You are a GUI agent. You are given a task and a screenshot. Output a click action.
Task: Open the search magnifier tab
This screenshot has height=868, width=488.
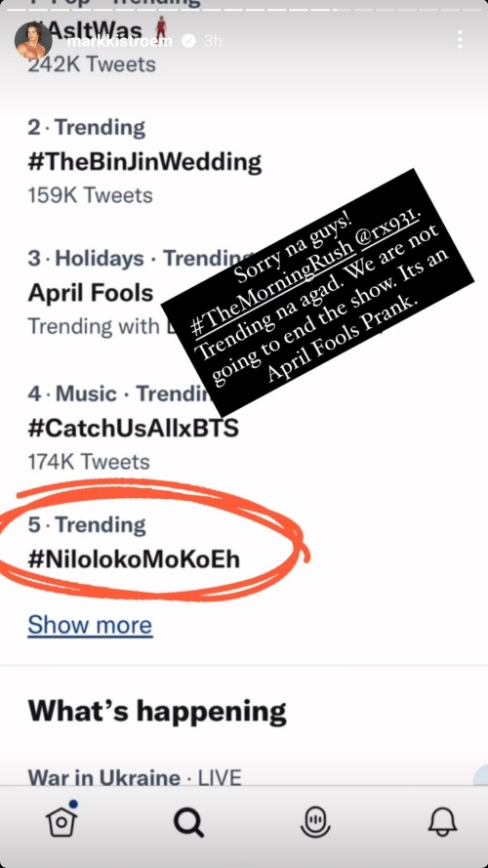(188, 823)
